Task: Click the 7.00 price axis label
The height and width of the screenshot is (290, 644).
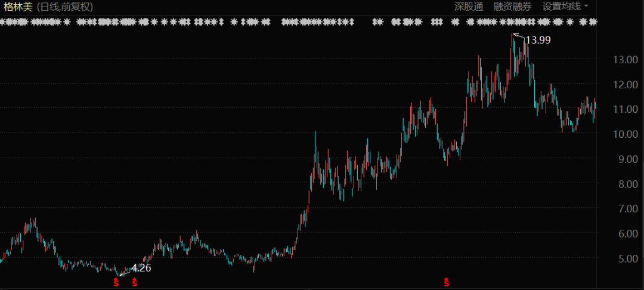Action: click(627, 209)
